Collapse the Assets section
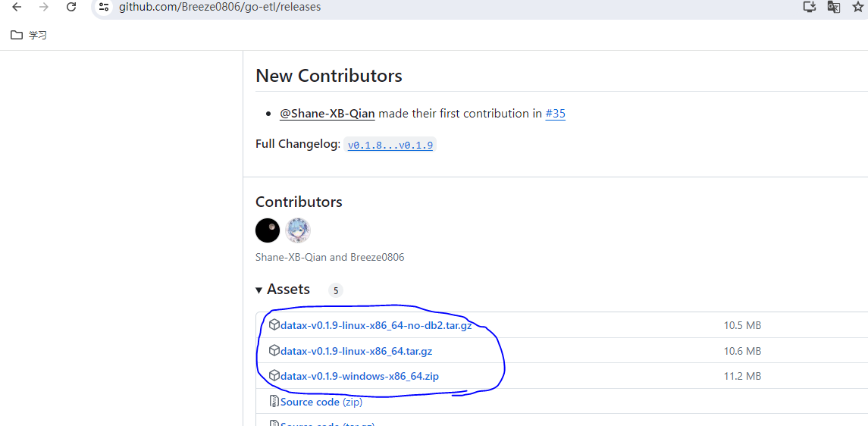 pos(283,290)
